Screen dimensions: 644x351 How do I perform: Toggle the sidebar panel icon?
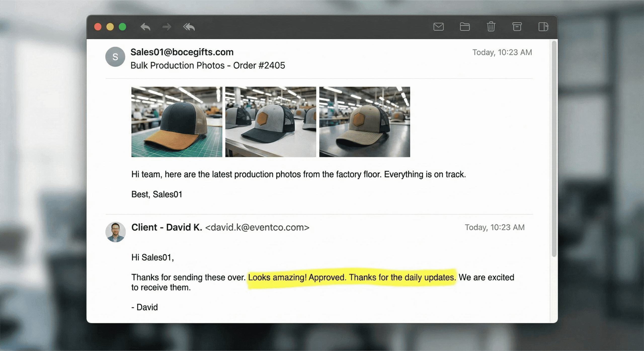point(543,27)
